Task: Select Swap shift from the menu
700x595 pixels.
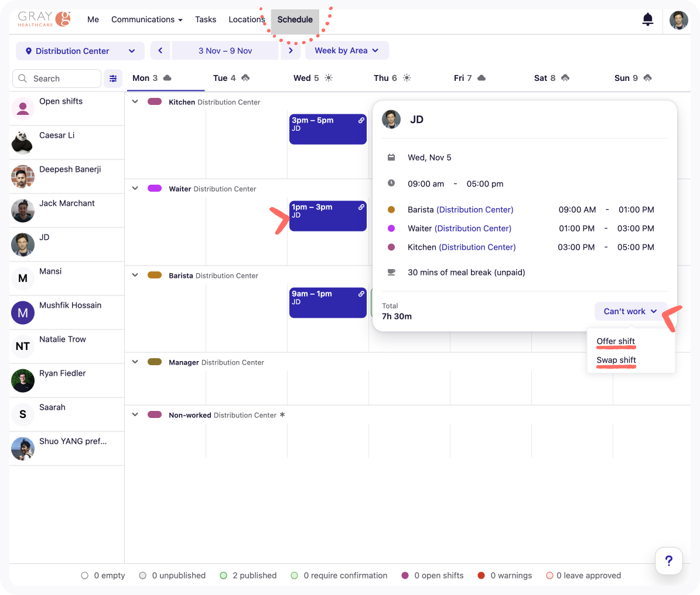Action: click(616, 360)
